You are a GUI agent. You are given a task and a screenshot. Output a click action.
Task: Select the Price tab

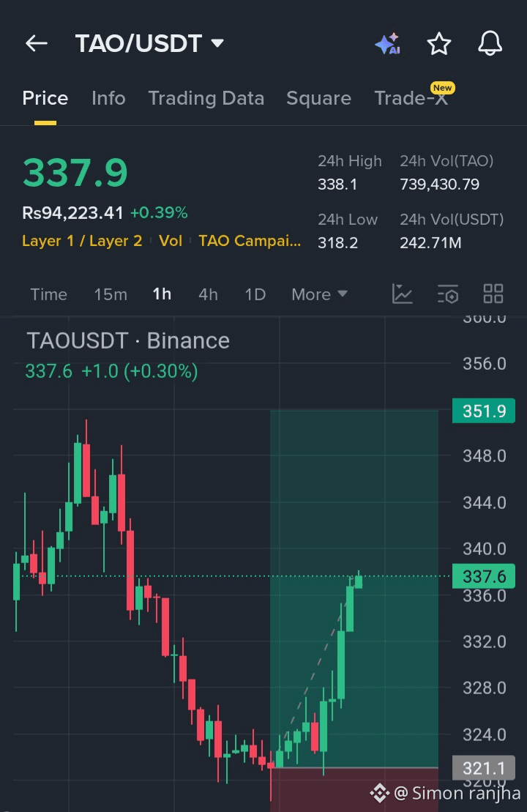pos(45,98)
